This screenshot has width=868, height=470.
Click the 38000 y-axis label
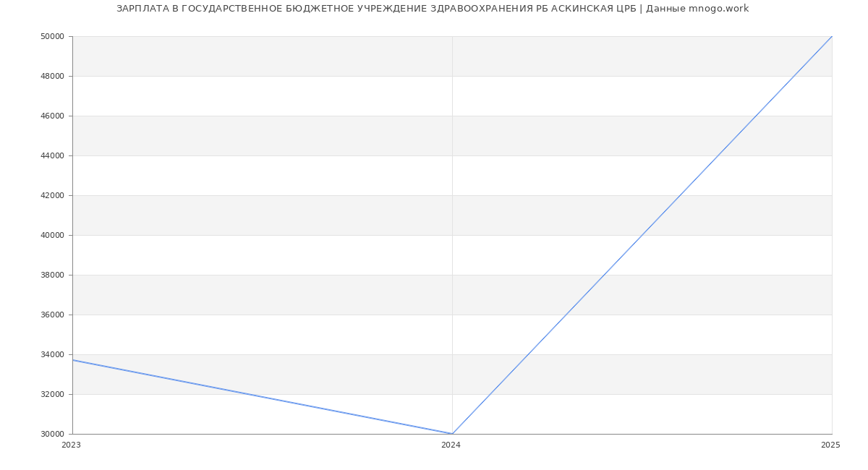(x=53, y=275)
